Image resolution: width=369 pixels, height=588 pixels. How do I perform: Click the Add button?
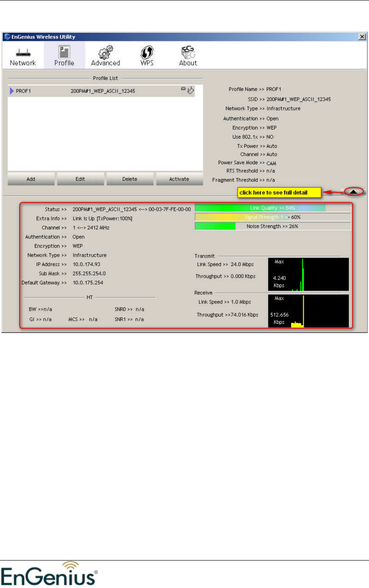click(30, 179)
